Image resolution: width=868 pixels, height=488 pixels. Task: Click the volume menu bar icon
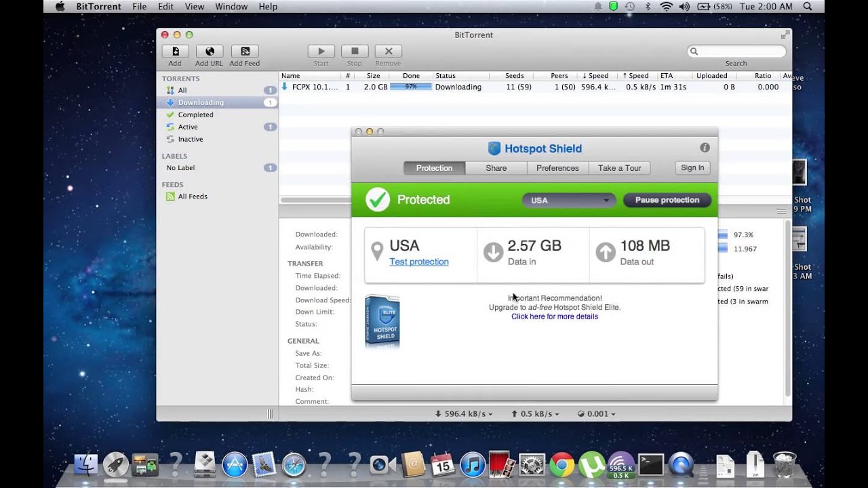pos(684,7)
